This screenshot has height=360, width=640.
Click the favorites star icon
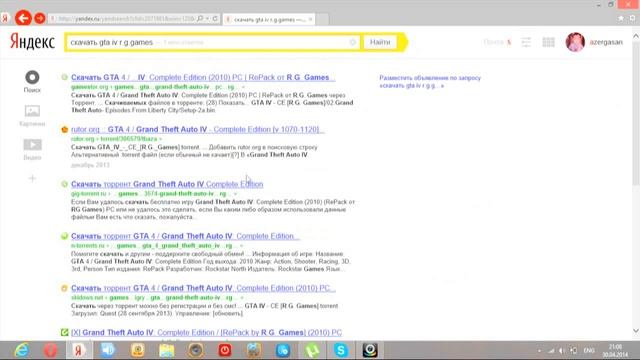click(x=620, y=18)
